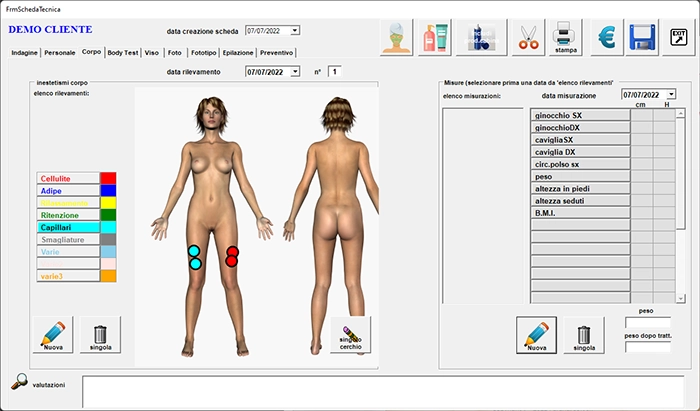
Task: Click the orange varie3 color swatch
Action: [108, 276]
